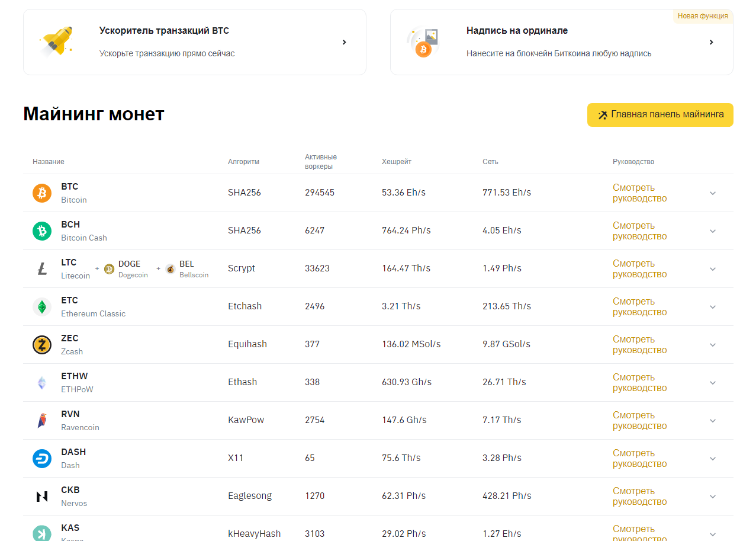
Task: Click the ordinal inscription Bitcoin image icon
Action: point(424,43)
